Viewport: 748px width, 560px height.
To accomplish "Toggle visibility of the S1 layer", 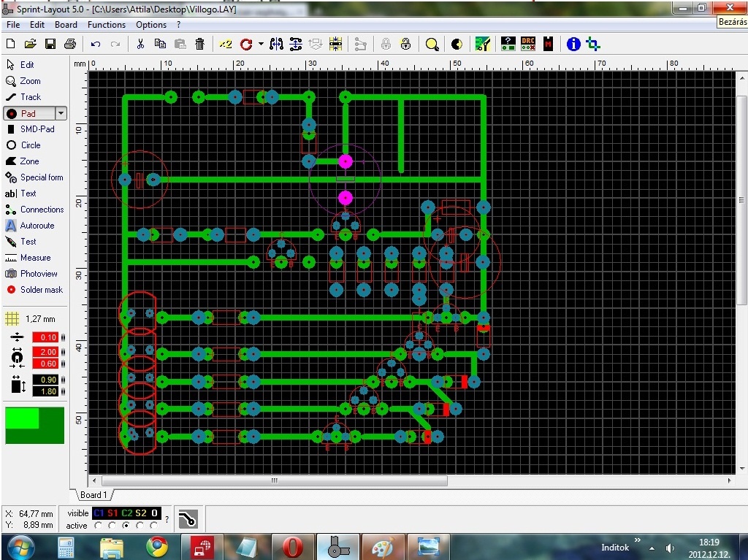I will coord(112,513).
